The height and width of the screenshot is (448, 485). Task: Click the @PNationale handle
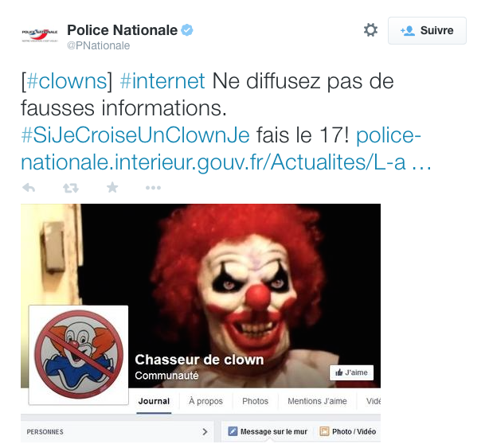tap(99, 45)
